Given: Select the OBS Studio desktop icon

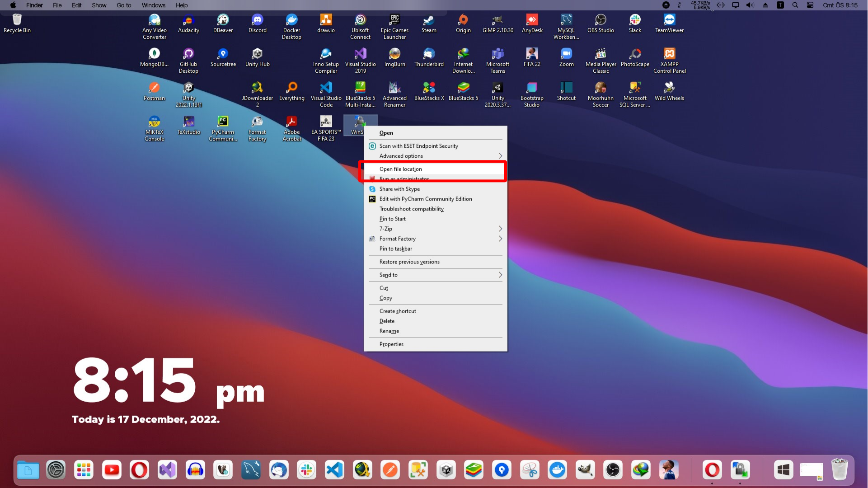Looking at the screenshot, I should click(x=601, y=23).
